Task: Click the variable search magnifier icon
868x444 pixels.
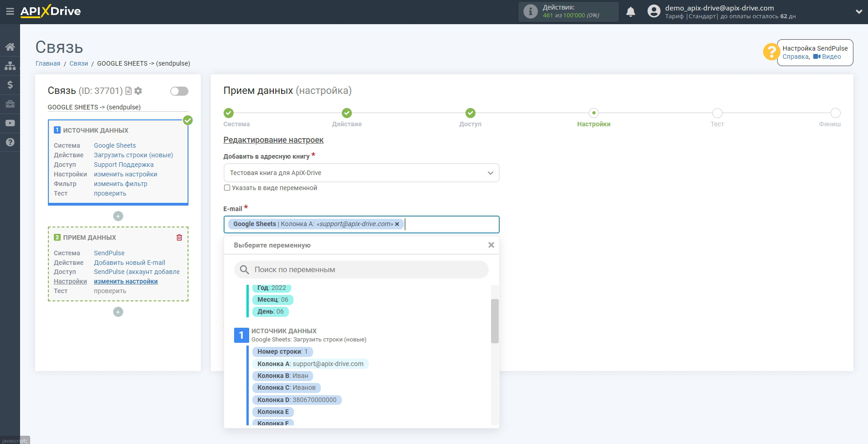Action: pyautogui.click(x=244, y=270)
